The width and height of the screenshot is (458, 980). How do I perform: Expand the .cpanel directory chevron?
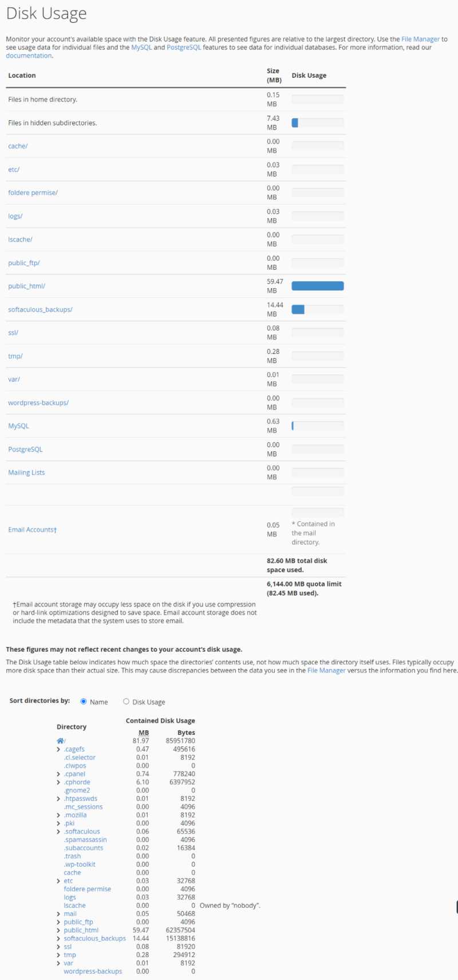(58, 774)
